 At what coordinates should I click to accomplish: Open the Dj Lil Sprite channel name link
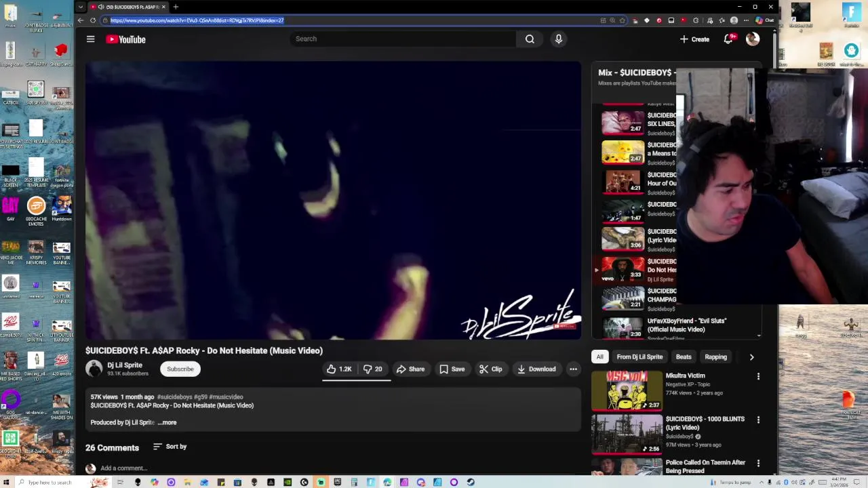point(125,365)
